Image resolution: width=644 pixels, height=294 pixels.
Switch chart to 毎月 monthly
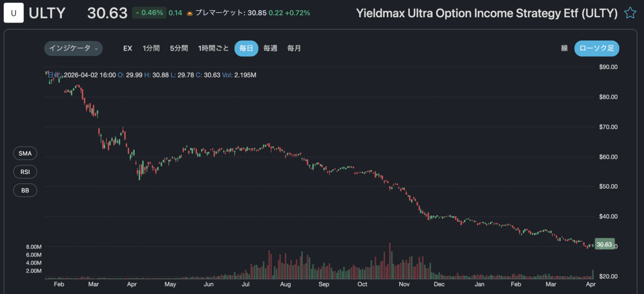(294, 48)
